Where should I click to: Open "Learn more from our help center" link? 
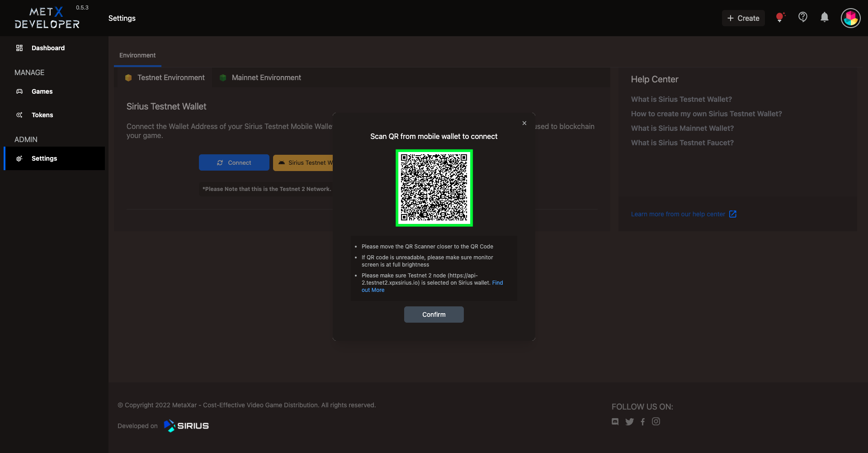coord(678,214)
